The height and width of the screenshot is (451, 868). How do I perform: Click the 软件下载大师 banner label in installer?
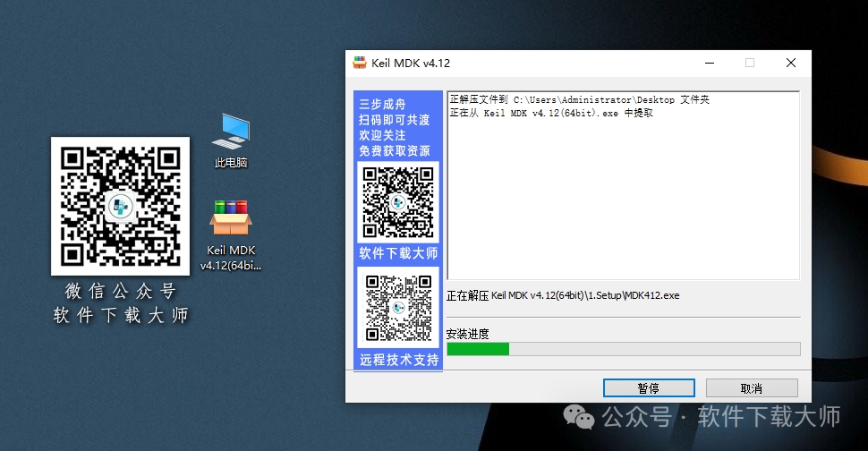(x=398, y=253)
